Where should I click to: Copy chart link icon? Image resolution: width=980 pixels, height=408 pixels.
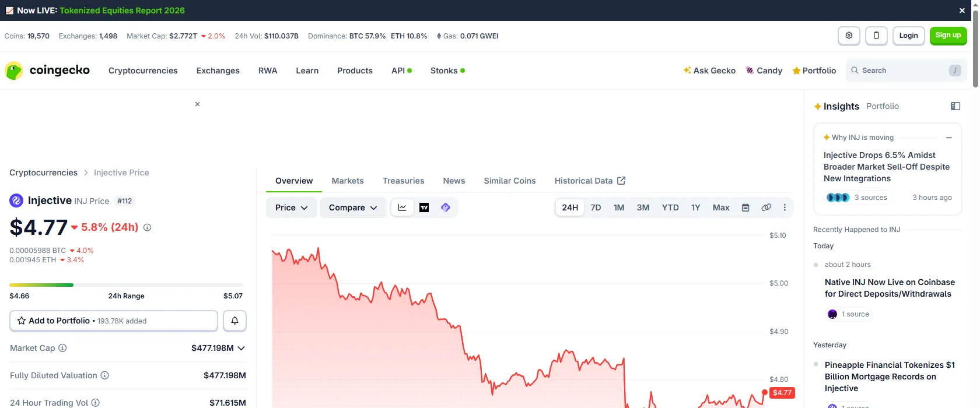click(x=766, y=207)
